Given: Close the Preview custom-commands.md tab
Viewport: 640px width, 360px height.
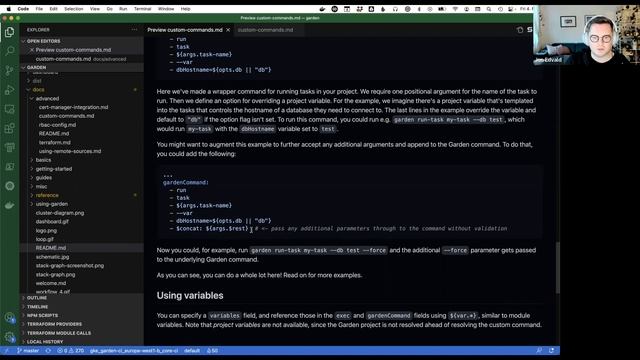Looking at the screenshot, I should pos(228,30).
